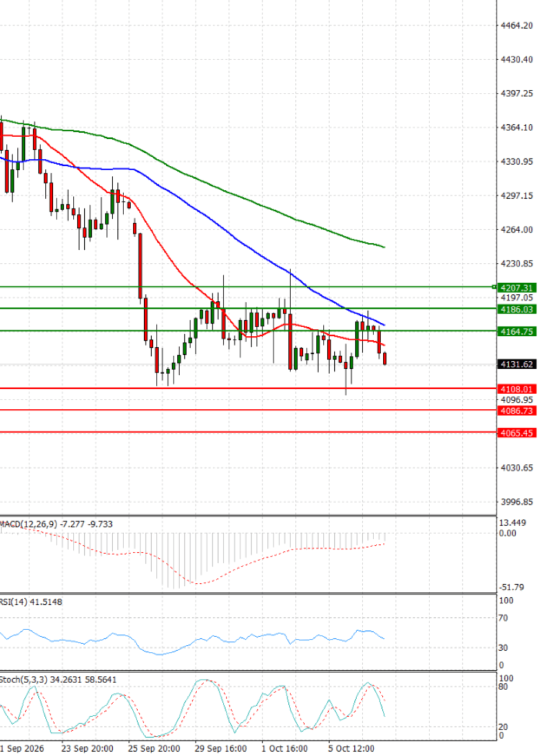Click the 4197.05 price axis value
Image resolution: width=540 pixels, height=756 pixels.
(x=517, y=298)
